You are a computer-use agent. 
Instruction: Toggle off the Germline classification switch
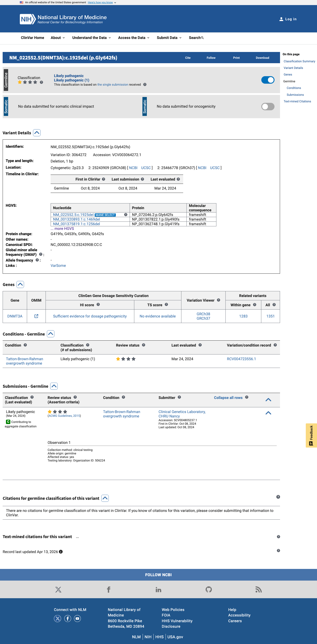pos(268,80)
